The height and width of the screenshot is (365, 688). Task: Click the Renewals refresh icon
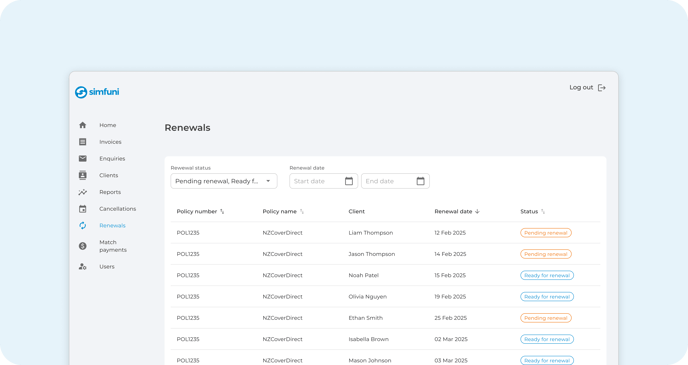coord(82,225)
